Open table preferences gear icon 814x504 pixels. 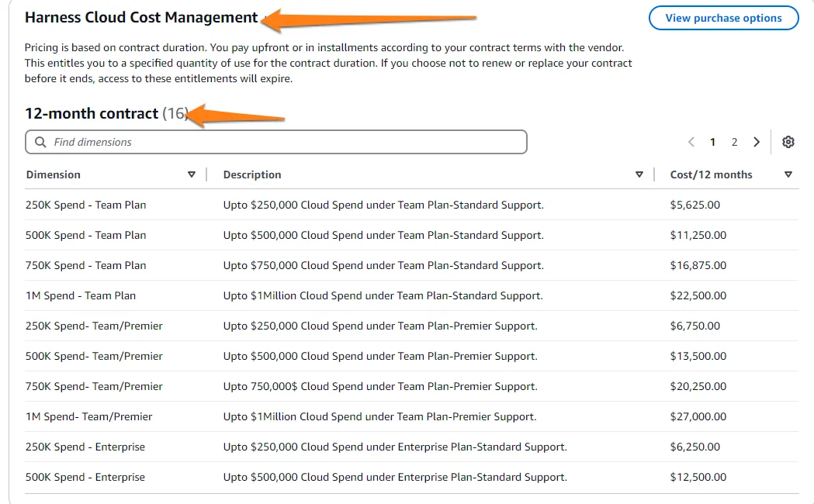[788, 142]
